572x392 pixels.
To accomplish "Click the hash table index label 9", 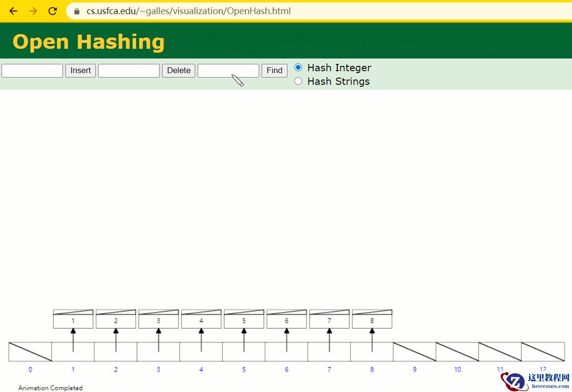I will tap(414, 370).
